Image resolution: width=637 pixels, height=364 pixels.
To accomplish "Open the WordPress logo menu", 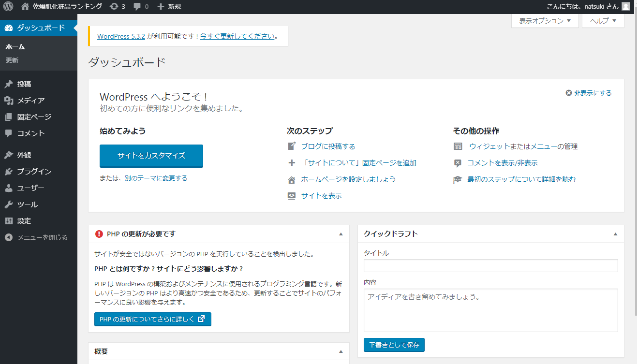I will [x=8, y=6].
